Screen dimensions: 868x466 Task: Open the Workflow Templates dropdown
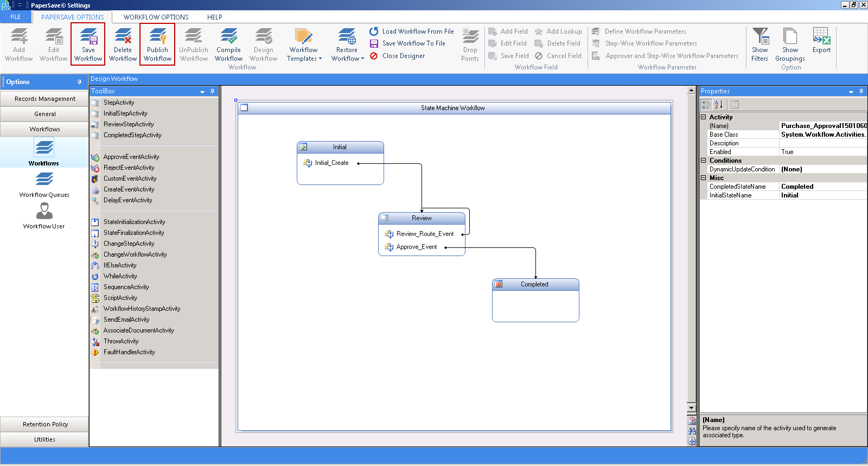304,44
